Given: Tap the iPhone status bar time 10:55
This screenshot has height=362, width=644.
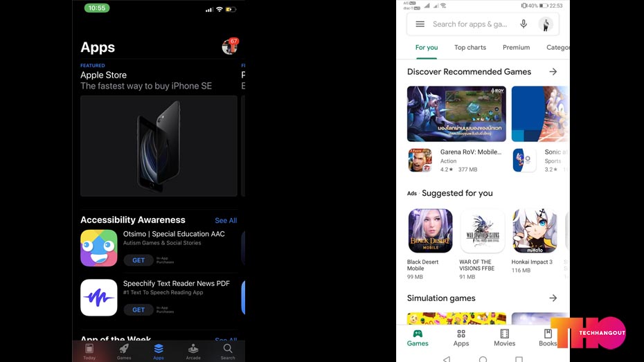Looking at the screenshot, I should pyautogui.click(x=97, y=8).
